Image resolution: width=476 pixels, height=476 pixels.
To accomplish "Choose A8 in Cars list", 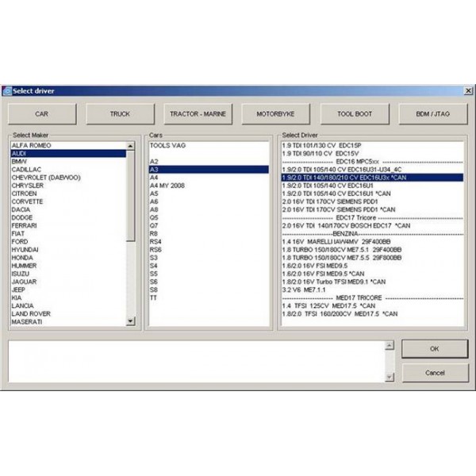I will click(x=209, y=209).
